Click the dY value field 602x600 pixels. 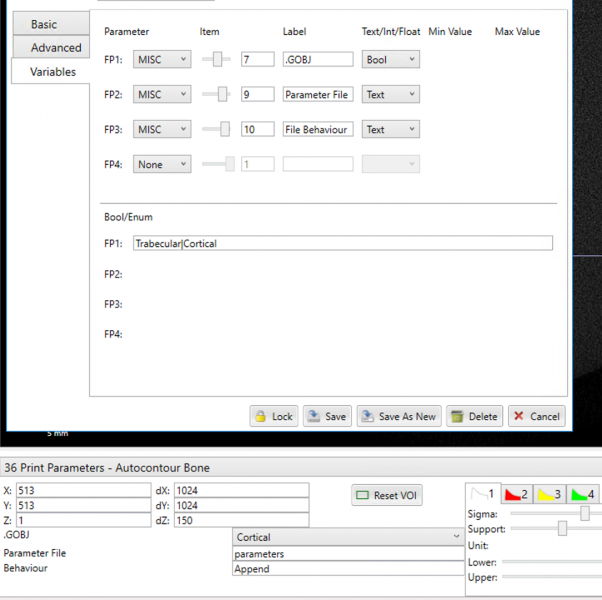[x=241, y=505]
